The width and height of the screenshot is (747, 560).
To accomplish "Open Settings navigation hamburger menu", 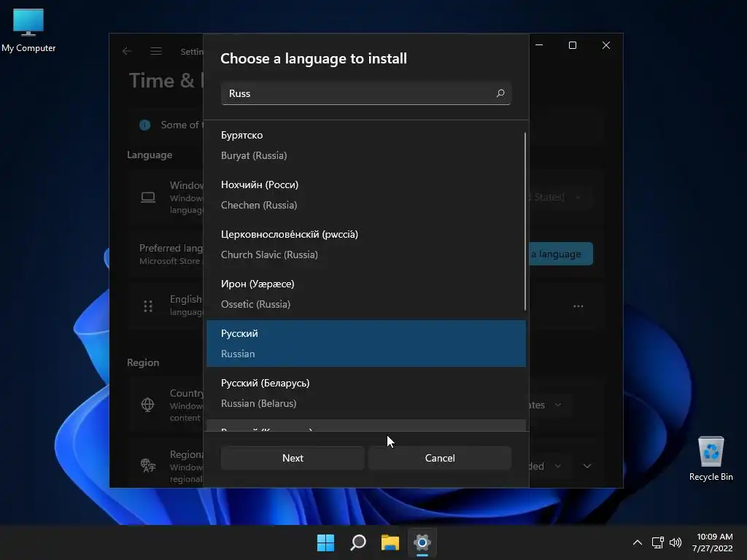I will 156,51.
